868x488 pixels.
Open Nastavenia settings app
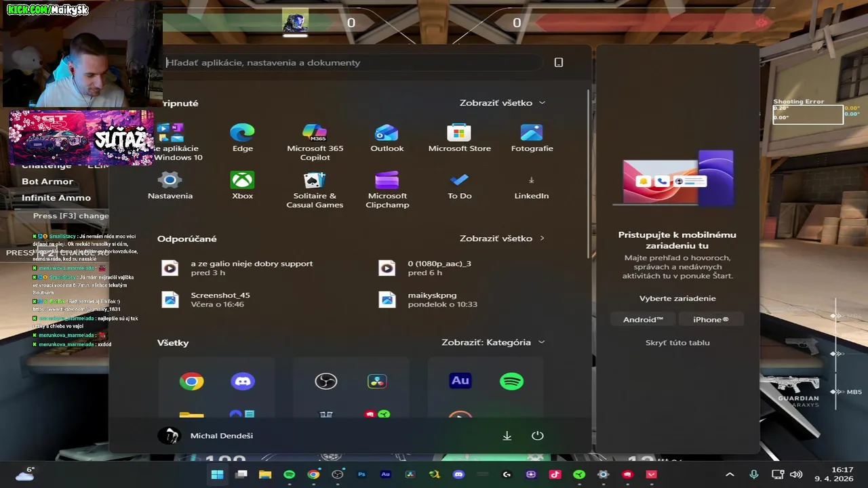point(170,186)
